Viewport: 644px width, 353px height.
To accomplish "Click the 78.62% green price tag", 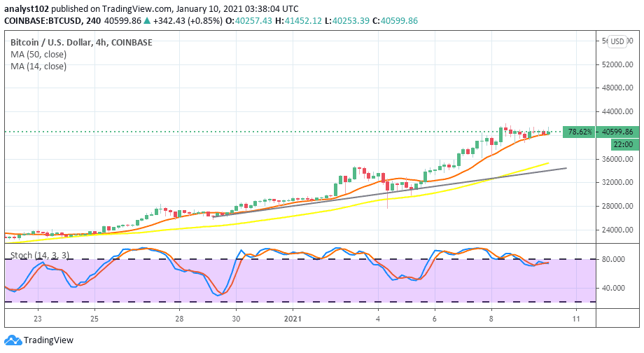I will [579, 132].
